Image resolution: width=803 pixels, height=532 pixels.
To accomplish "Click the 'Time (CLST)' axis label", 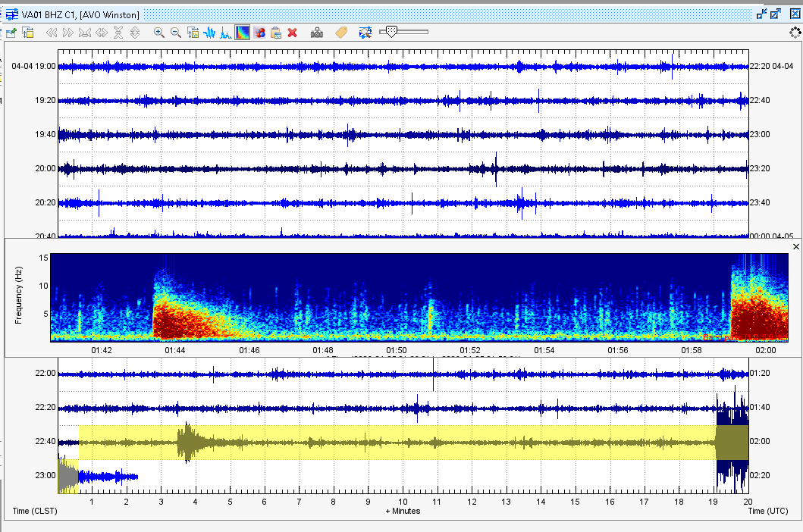I will [x=35, y=511].
